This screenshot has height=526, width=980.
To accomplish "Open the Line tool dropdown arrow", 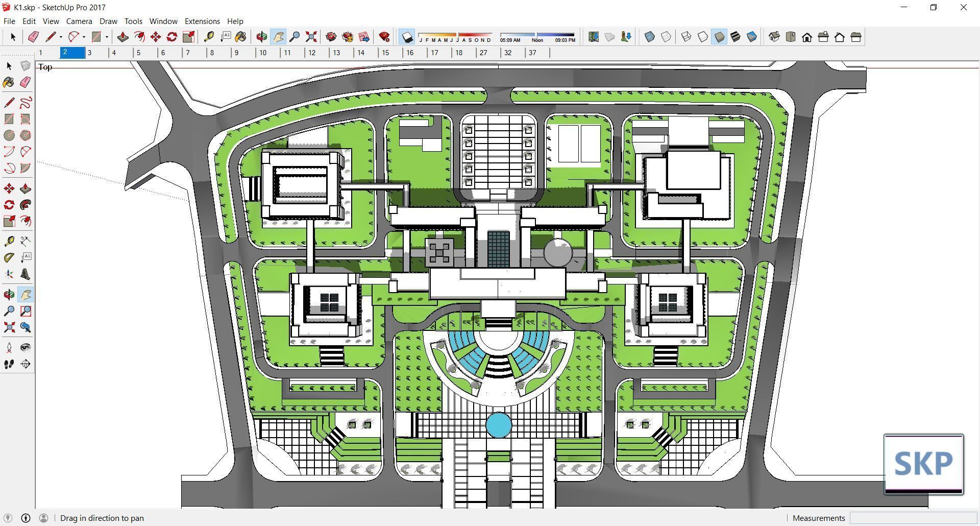I will tap(61, 37).
